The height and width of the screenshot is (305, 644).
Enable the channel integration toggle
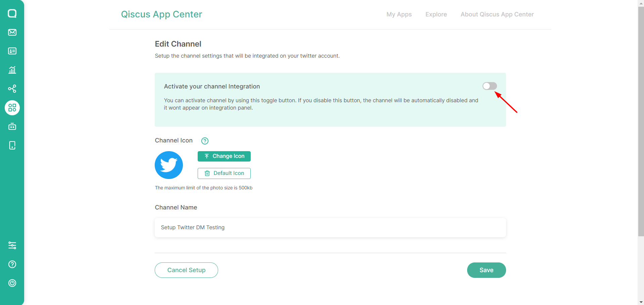click(490, 86)
